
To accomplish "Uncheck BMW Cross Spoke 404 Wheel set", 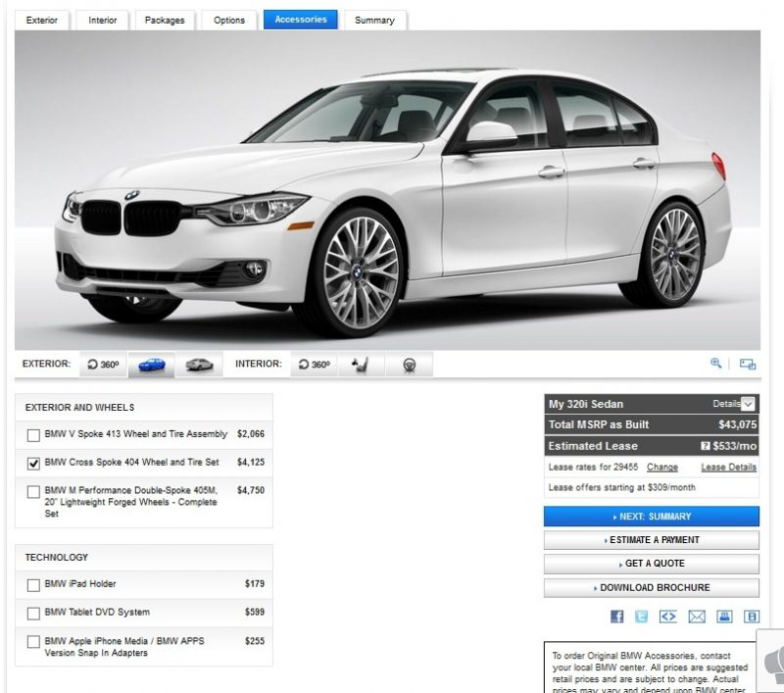I will pos(33,464).
